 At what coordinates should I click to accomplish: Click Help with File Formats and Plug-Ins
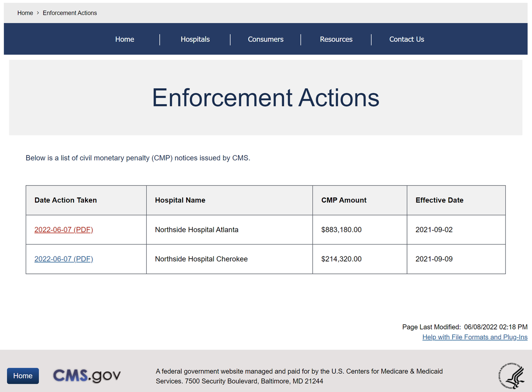pos(475,337)
